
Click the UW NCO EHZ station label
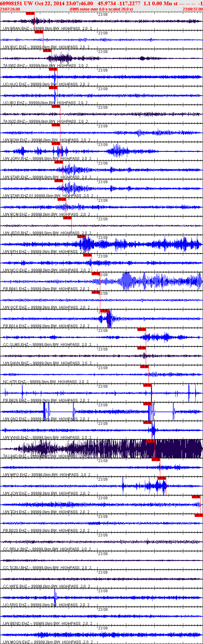click(x=15, y=270)
